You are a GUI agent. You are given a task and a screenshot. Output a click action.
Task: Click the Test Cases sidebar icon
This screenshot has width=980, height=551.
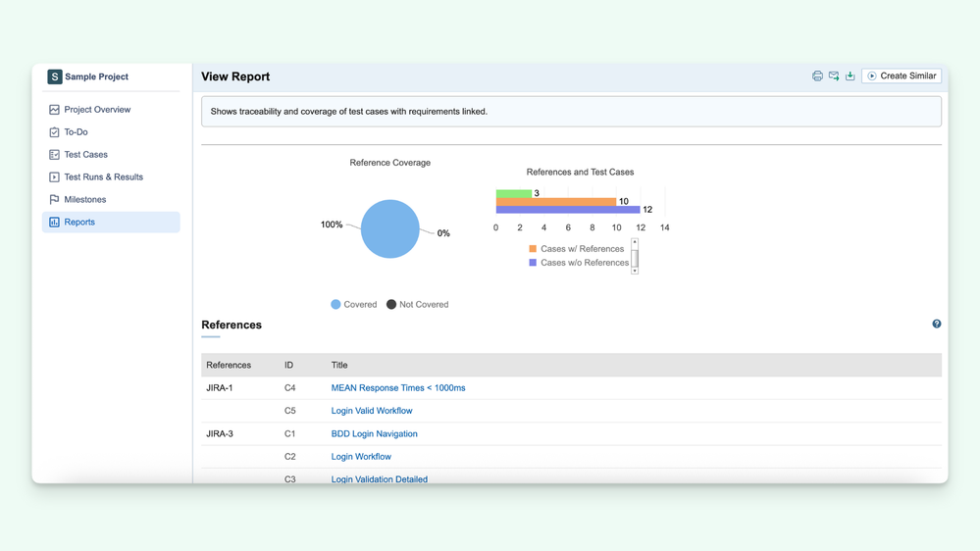pos(54,155)
